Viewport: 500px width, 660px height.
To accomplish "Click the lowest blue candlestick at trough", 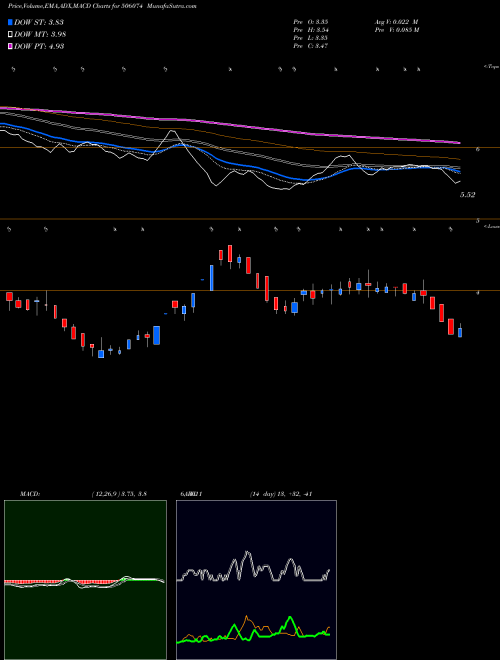I will 101,354.
